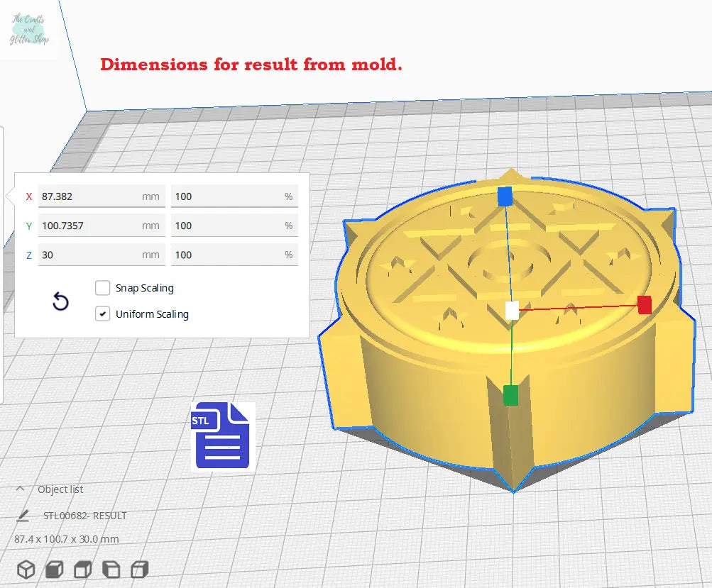Uncheck the Uniform Scaling checkbox
The height and width of the screenshot is (588, 712).
103,314
